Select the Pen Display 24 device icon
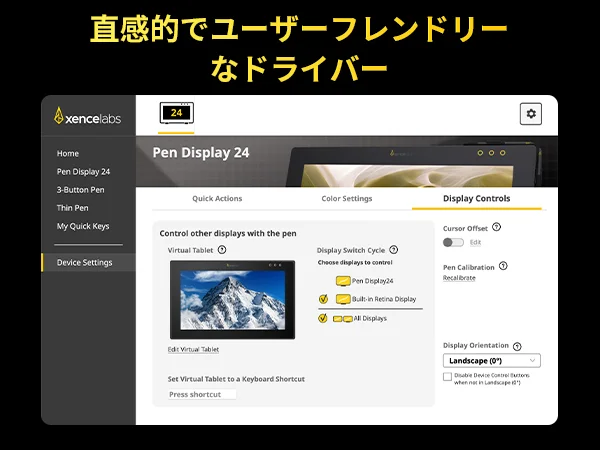The image size is (600, 450). [x=176, y=113]
